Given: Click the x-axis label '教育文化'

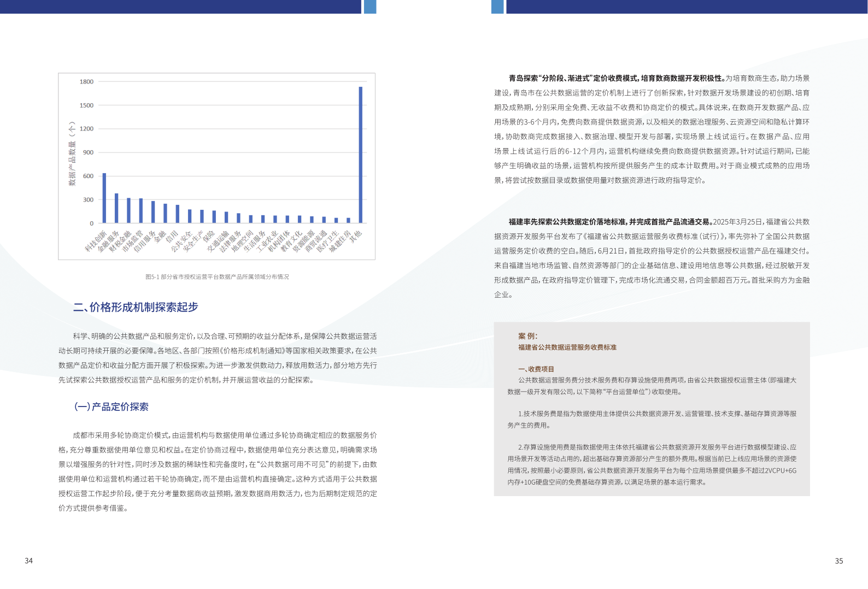Looking at the screenshot, I should (x=291, y=241).
